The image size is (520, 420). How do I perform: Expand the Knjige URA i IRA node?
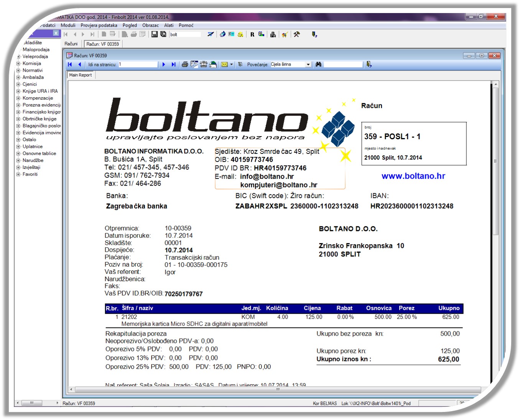point(18,91)
